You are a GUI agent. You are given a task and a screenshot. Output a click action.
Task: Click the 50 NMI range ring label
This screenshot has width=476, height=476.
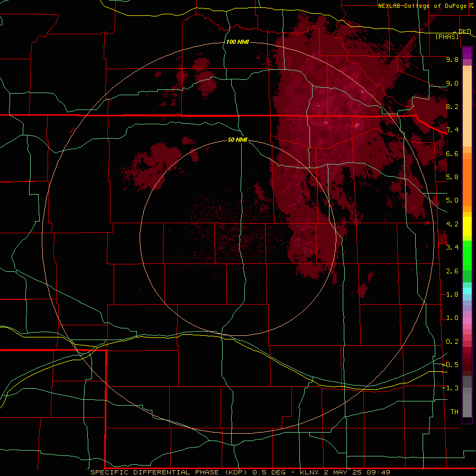pyautogui.click(x=237, y=140)
